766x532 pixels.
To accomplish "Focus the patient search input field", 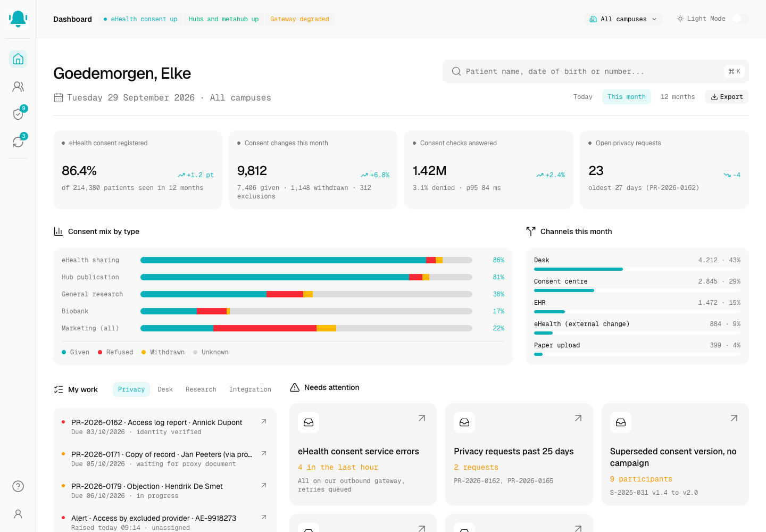I will [596, 71].
